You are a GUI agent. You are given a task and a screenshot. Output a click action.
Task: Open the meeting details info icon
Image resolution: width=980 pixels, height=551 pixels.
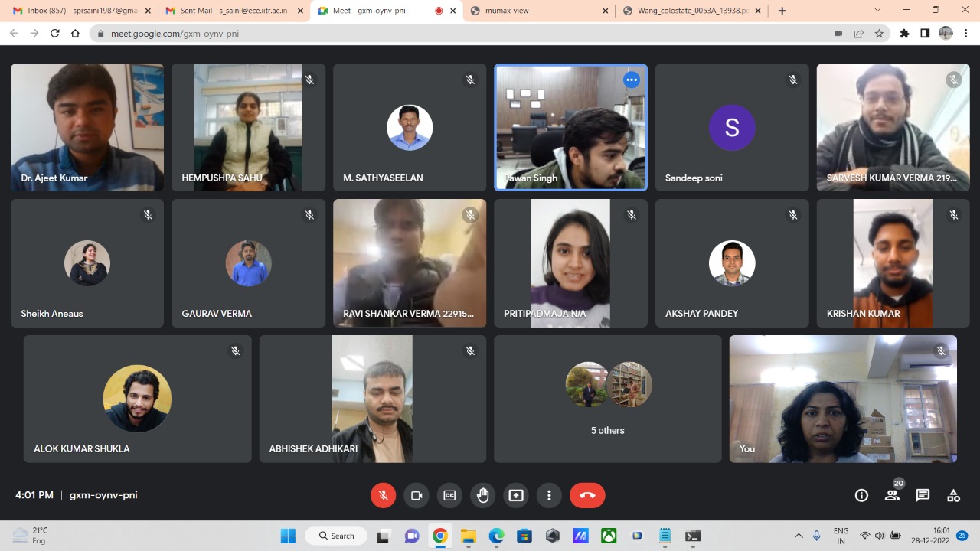point(861,495)
